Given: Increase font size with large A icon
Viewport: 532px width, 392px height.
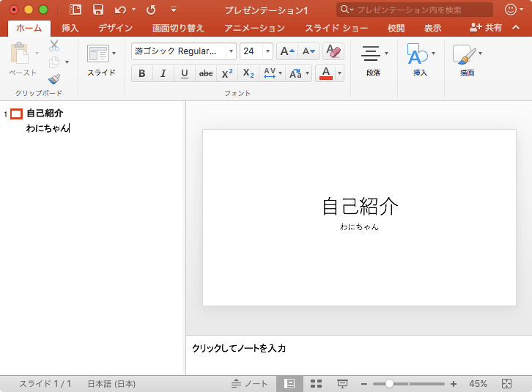Looking at the screenshot, I should click(x=287, y=51).
